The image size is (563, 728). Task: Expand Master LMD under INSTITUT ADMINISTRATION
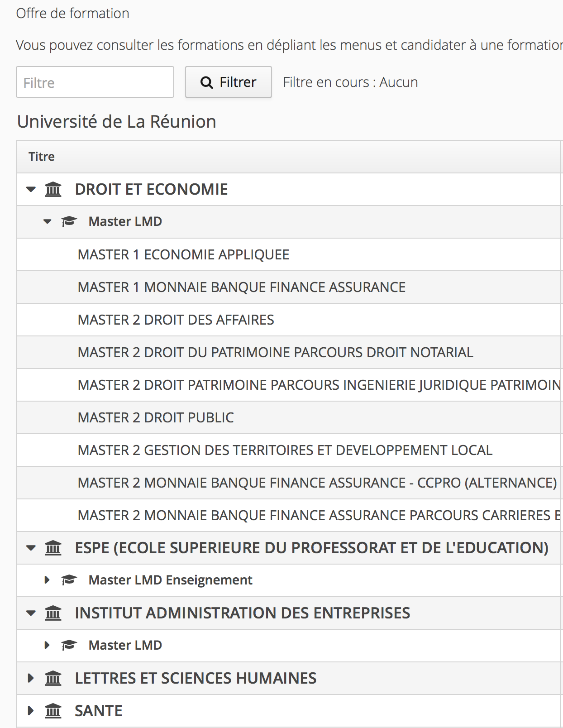tap(47, 645)
